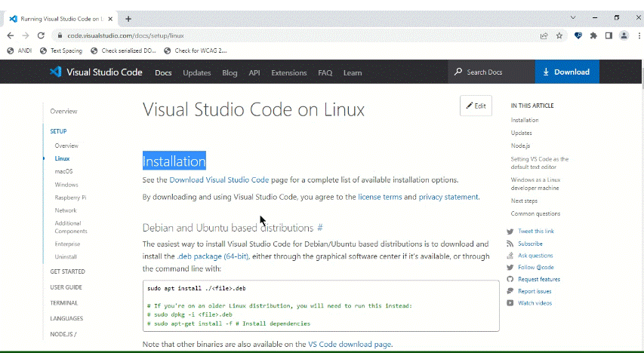
Task: Click the code line 'sudo apt install ./<file>.deb'
Action: tap(196, 289)
